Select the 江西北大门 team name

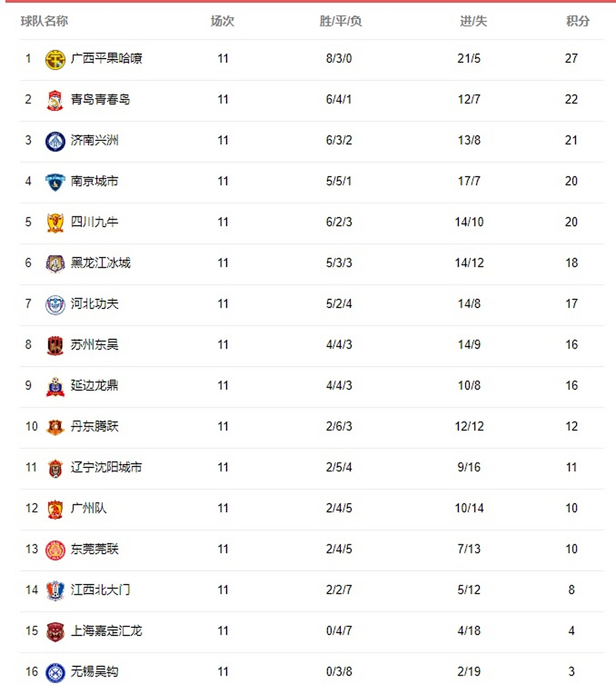tap(100, 590)
